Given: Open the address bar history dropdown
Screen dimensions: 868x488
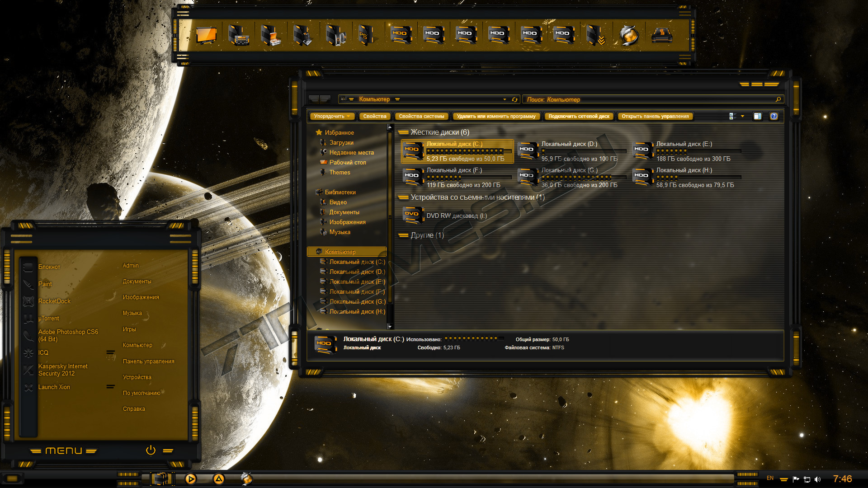Looking at the screenshot, I should tap(505, 99).
